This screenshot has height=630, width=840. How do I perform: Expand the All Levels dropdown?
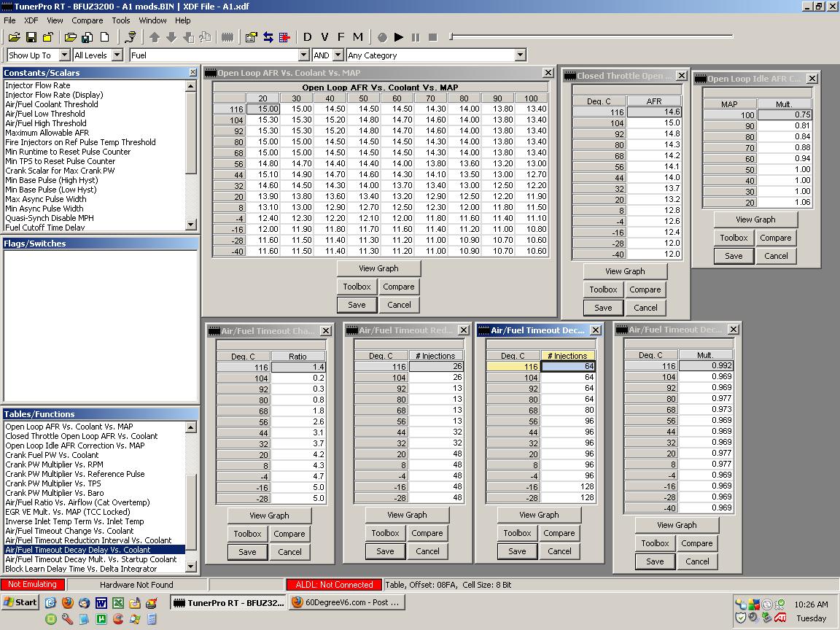(117, 55)
